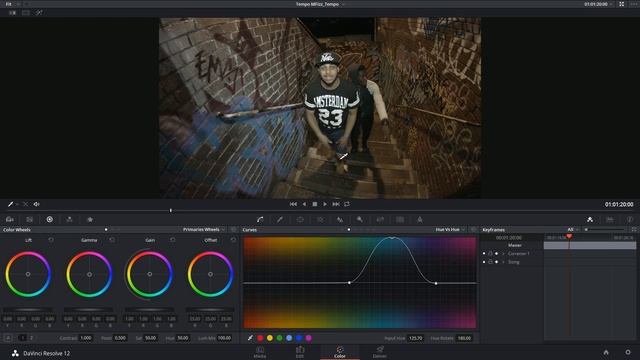
Task: Expand the Corrector 1 keyframe track
Action: coord(503,253)
